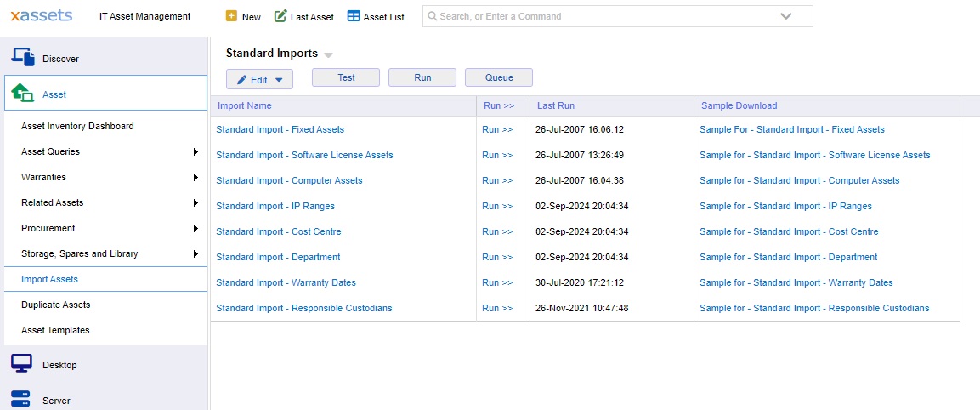Click the pencil icon on Edit button

pyautogui.click(x=242, y=79)
